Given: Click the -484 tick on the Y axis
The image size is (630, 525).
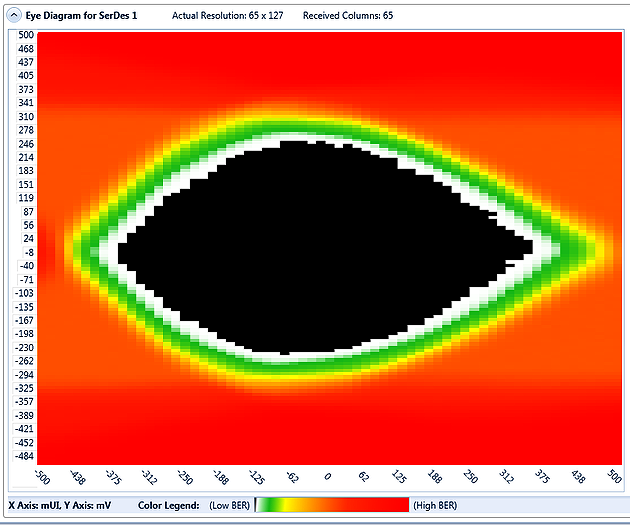Looking at the screenshot, I should 25,456.
